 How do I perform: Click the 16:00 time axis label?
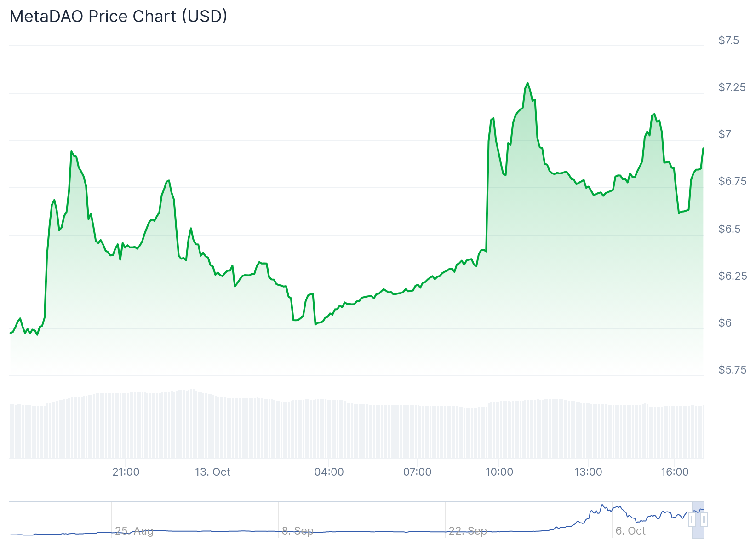click(675, 472)
